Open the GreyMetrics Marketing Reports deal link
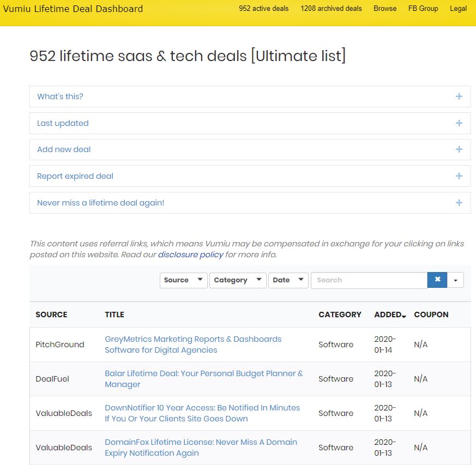The image size is (476, 465). point(193,345)
